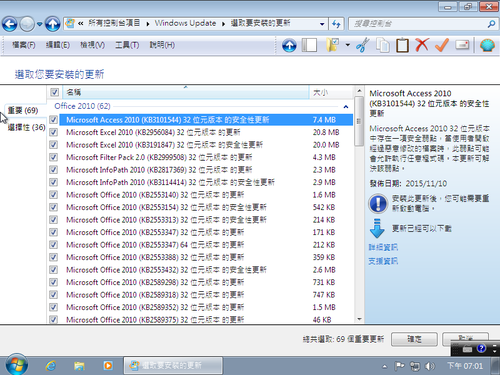Uncheck Microsoft Office 2010 KB2553154 update
The height and width of the screenshot is (375, 500).
53,207
